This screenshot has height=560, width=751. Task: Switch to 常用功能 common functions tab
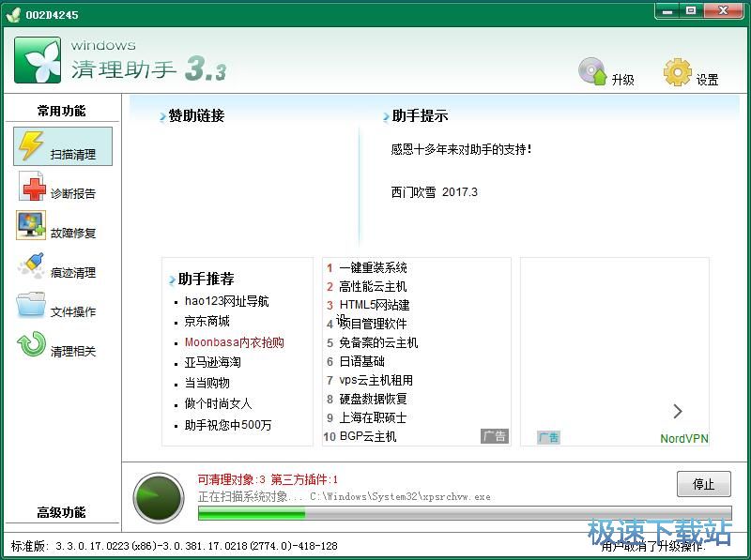click(62, 111)
